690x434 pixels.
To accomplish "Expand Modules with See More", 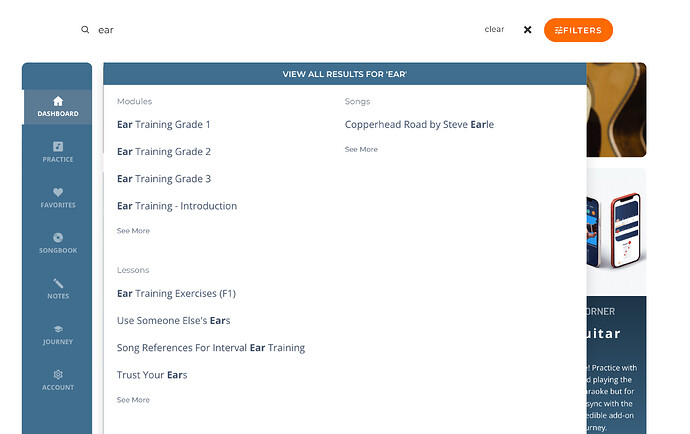I will point(133,231).
